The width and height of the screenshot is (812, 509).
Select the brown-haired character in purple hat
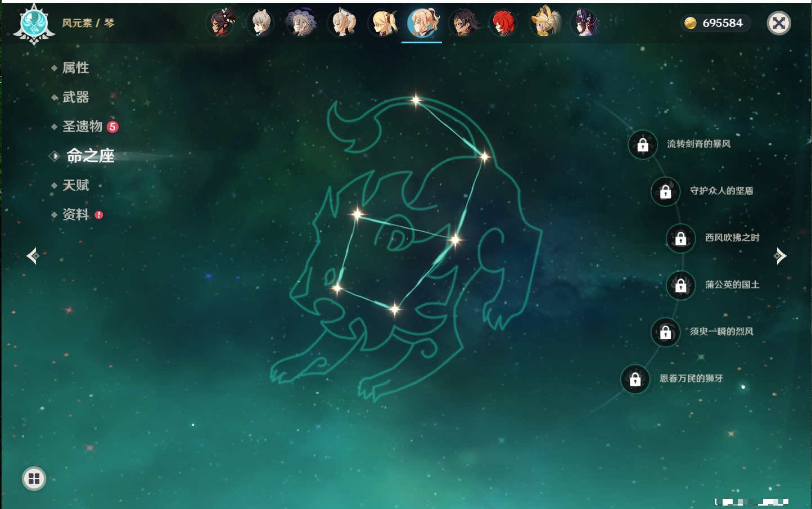(x=300, y=23)
